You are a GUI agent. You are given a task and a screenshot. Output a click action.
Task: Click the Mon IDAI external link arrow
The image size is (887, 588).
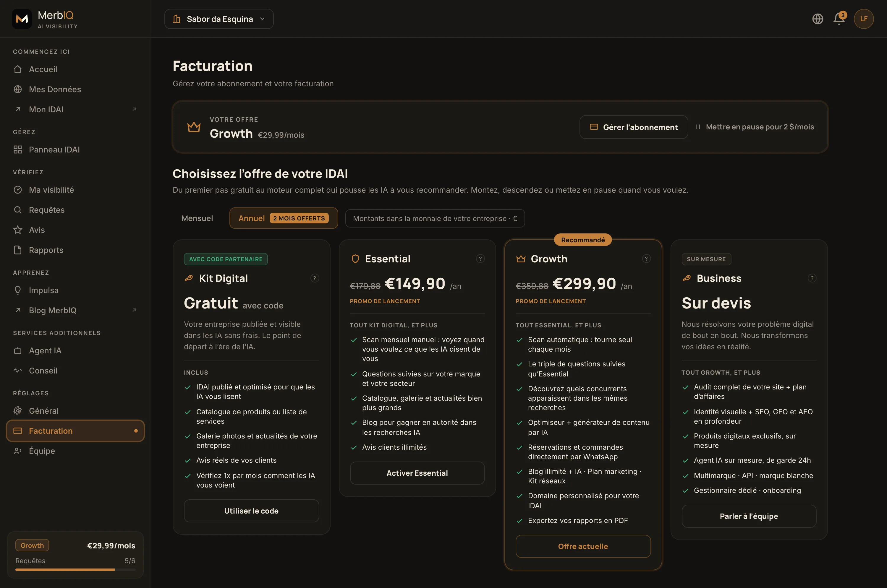click(x=134, y=109)
